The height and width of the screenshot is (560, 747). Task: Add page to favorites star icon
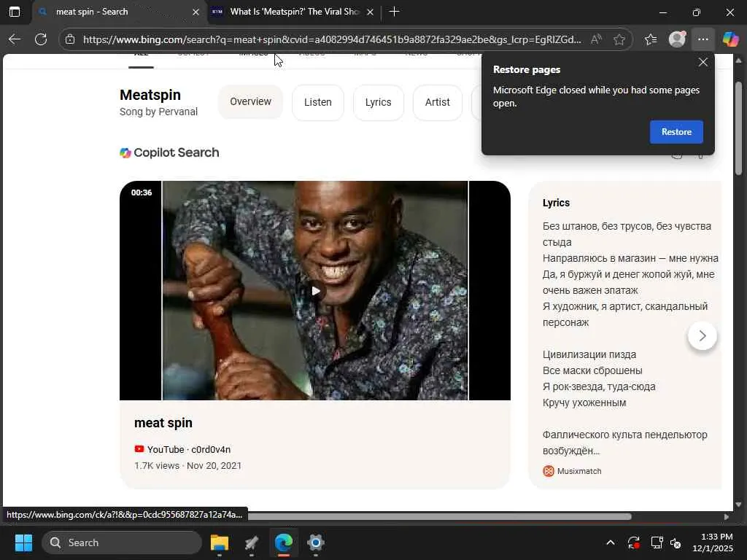619,39
